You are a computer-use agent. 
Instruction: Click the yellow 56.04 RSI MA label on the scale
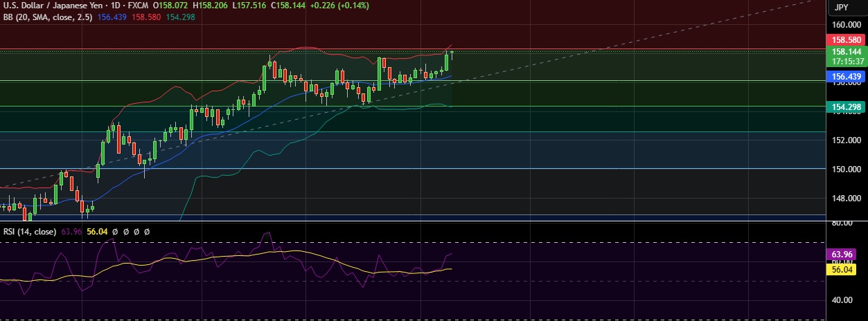pyautogui.click(x=845, y=270)
